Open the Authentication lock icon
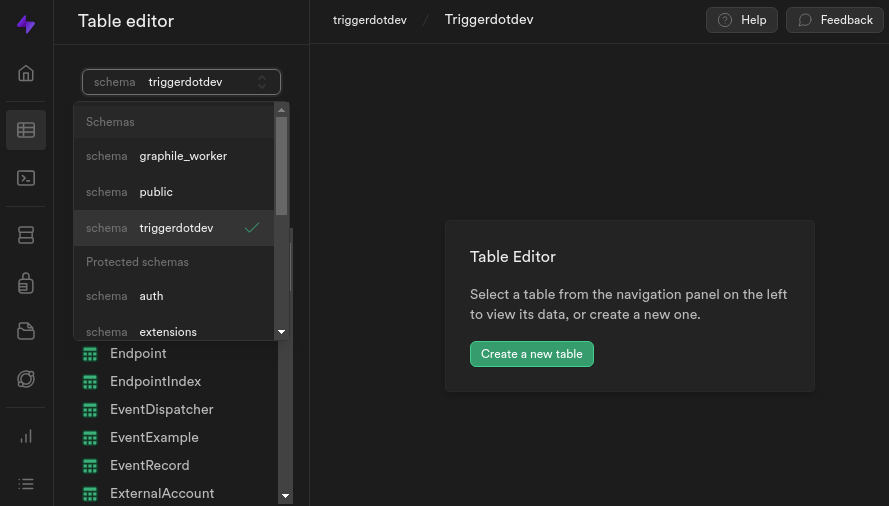Image resolution: width=889 pixels, height=506 pixels. [x=26, y=283]
